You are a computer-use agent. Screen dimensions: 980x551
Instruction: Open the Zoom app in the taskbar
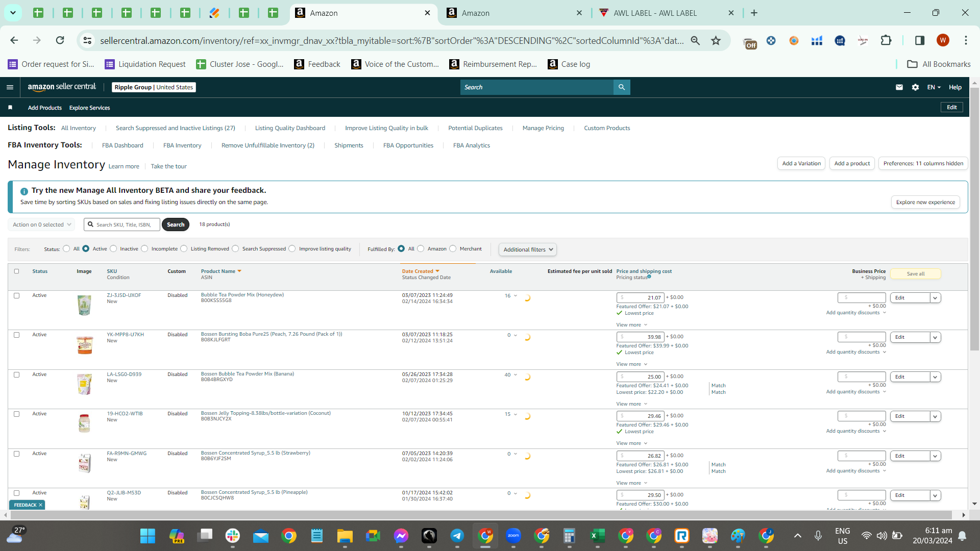click(513, 536)
